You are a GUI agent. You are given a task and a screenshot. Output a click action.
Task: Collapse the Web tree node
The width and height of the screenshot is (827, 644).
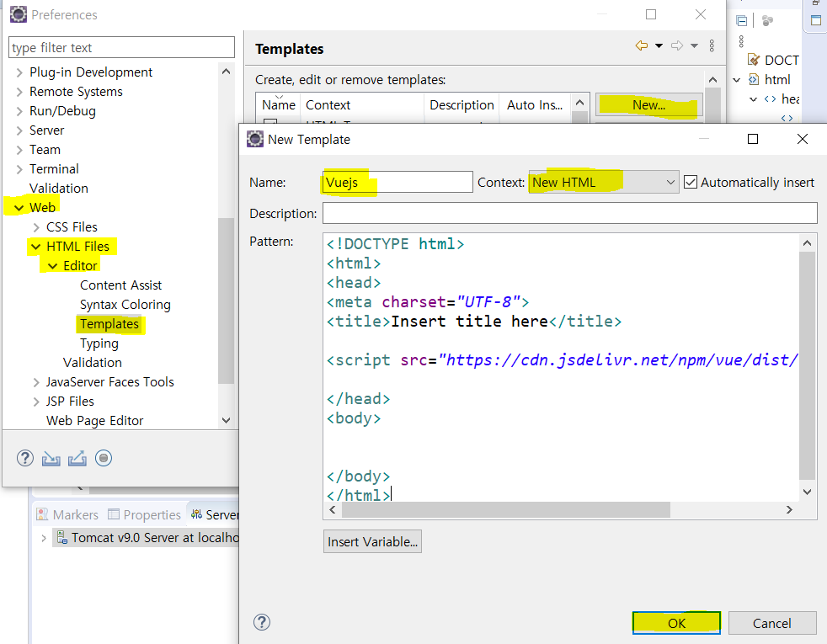pyautogui.click(x=19, y=208)
